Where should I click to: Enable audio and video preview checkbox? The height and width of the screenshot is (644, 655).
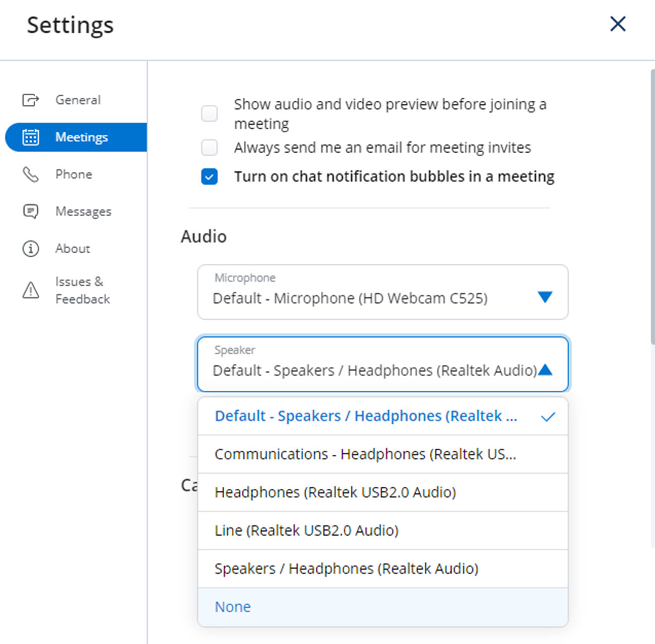(210, 113)
